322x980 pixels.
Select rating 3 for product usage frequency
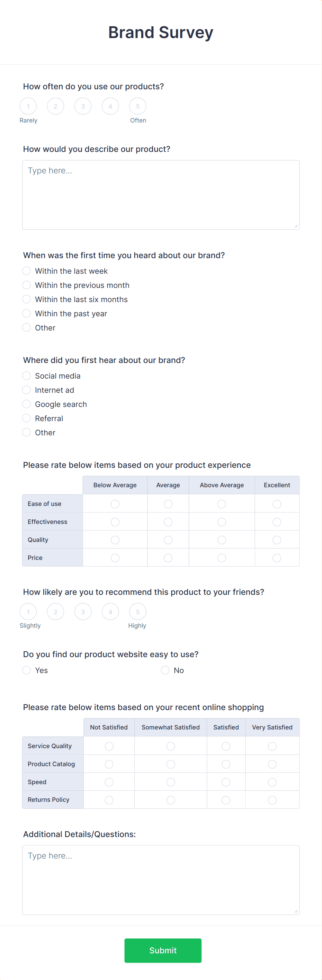pyautogui.click(x=83, y=106)
